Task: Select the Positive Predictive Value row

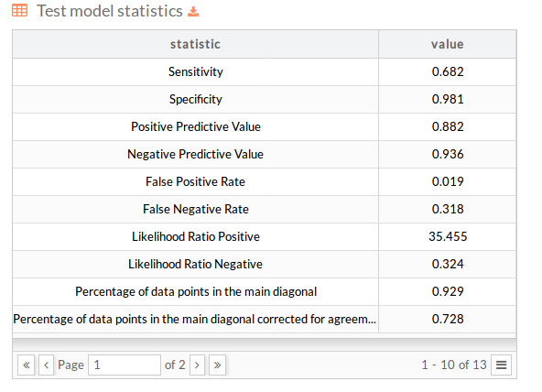Action: coord(264,127)
